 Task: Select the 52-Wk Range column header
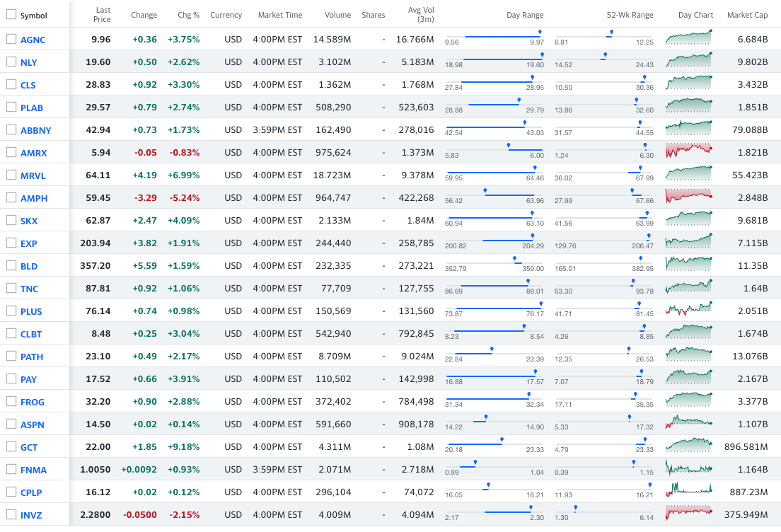[x=630, y=15]
